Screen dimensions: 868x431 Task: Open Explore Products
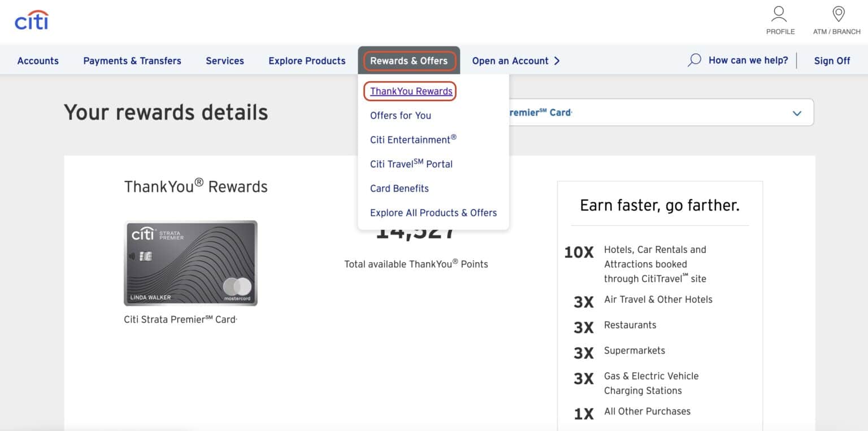coord(306,60)
